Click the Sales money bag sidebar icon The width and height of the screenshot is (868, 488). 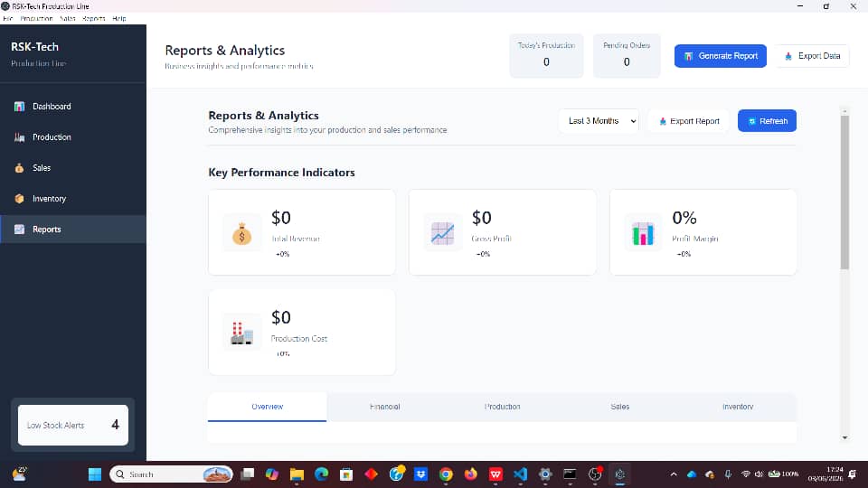19,168
